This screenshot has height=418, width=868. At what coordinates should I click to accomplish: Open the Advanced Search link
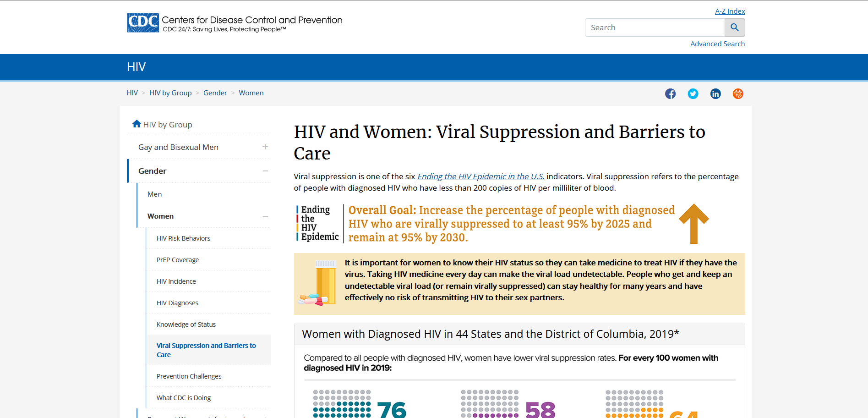[x=717, y=44]
